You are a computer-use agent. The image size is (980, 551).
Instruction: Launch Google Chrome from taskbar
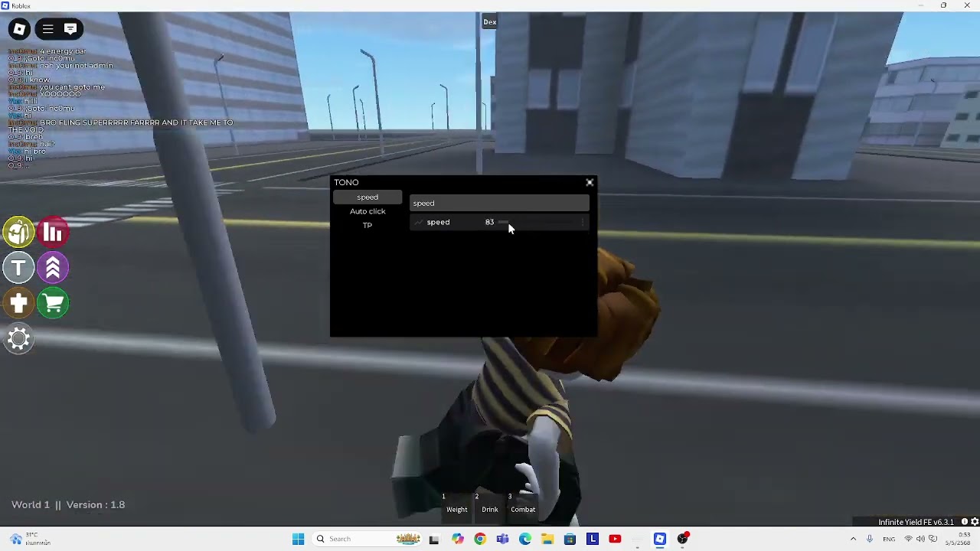click(x=480, y=539)
